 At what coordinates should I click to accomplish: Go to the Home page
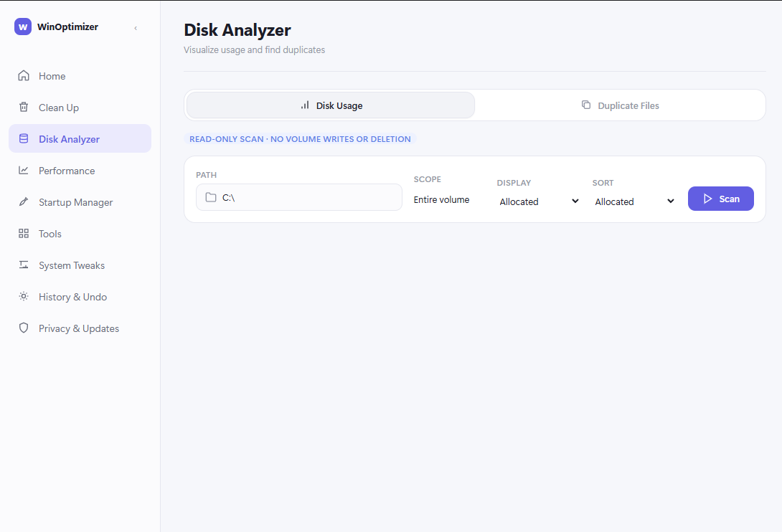tap(80, 76)
